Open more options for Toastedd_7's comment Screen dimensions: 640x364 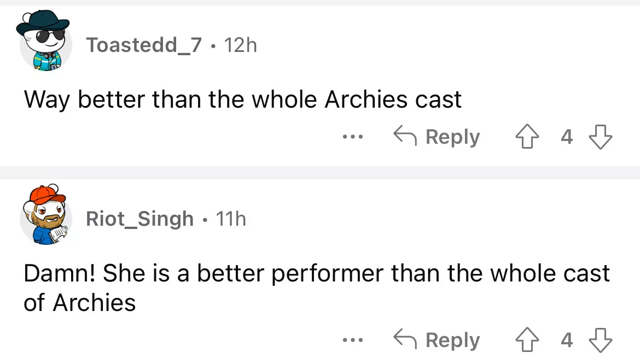coord(350,137)
